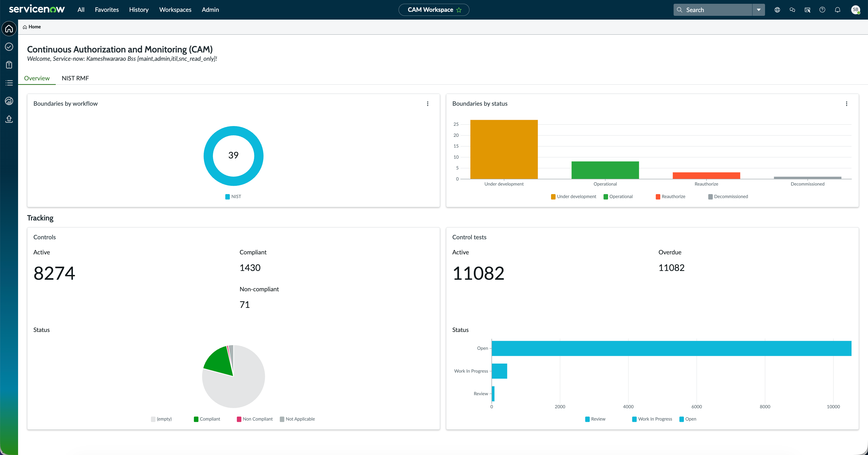Open the Workspaces menu
This screenshot has height=455, width=868.
click(x=175, y=10)
